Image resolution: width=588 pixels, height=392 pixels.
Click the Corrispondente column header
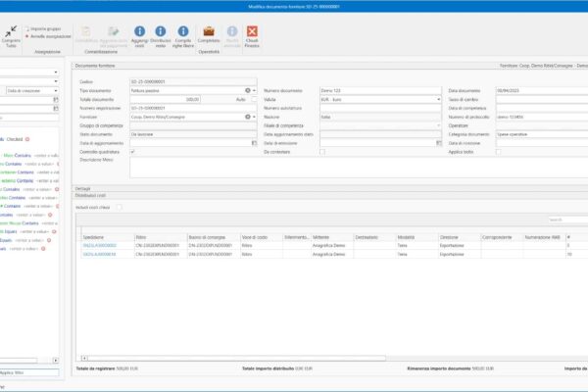502,237
